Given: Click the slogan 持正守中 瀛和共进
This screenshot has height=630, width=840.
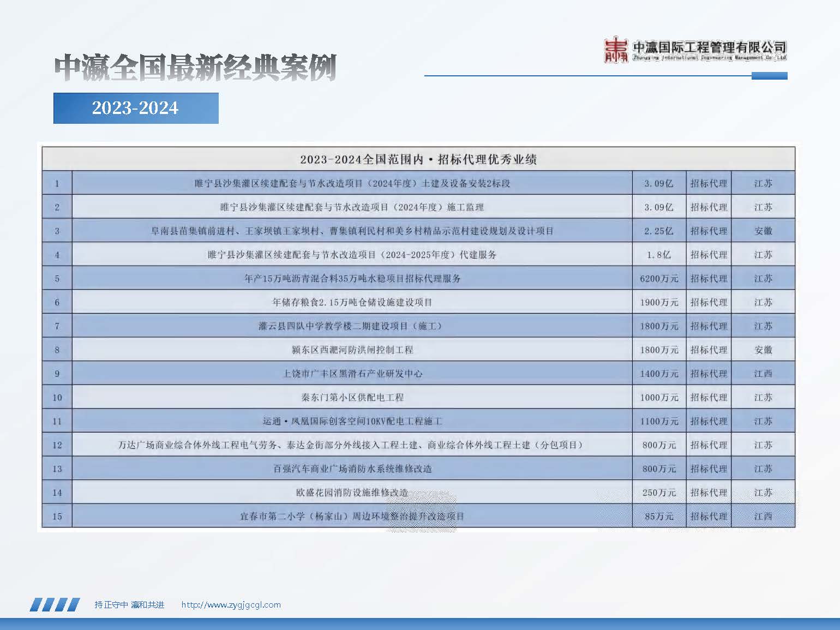Looking at the screenshot, I should [x=129, y=604].
